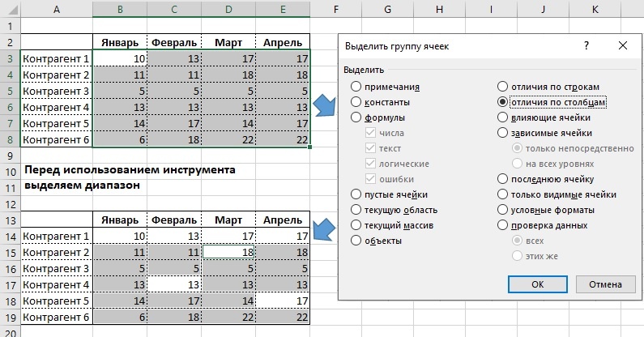Click cell B19 with value 6

click(120, 317)
